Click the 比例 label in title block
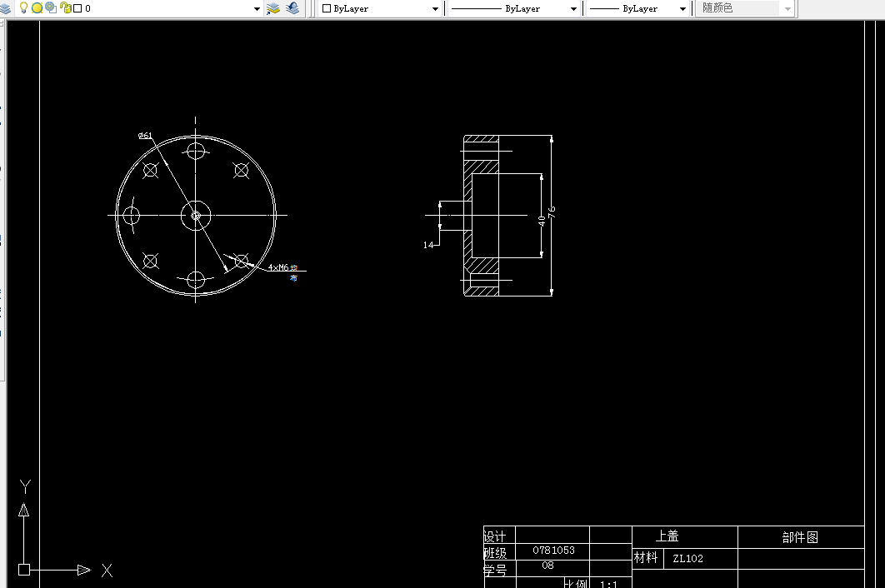The image size is (885, 588). tap(576, 583)
